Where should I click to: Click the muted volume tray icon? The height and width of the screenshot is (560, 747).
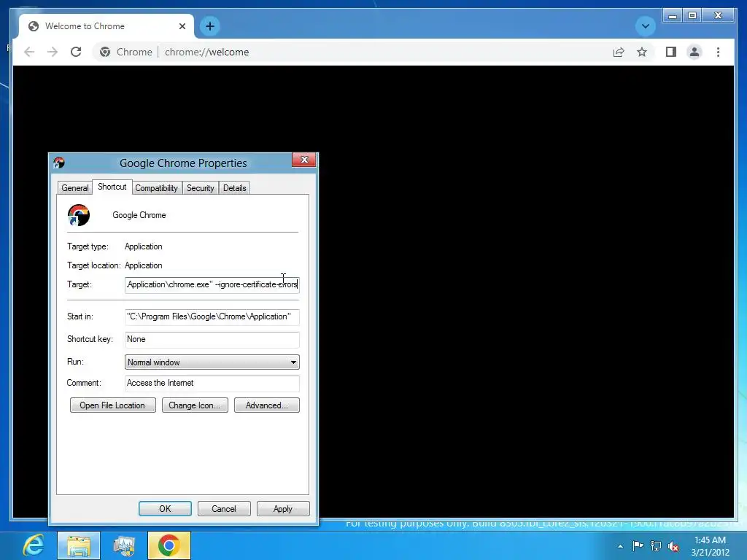(x=673, y=546)
